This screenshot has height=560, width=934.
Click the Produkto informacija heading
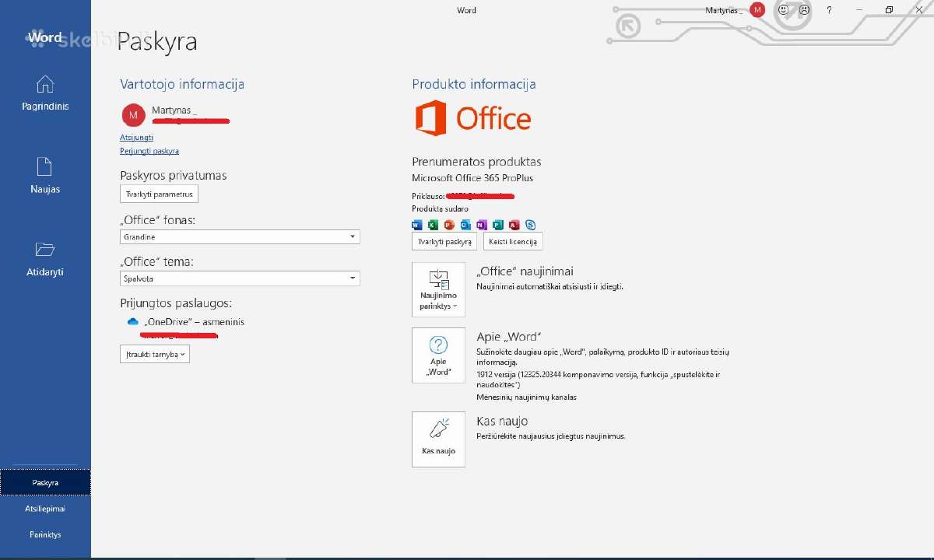click(x=474, y=84)
